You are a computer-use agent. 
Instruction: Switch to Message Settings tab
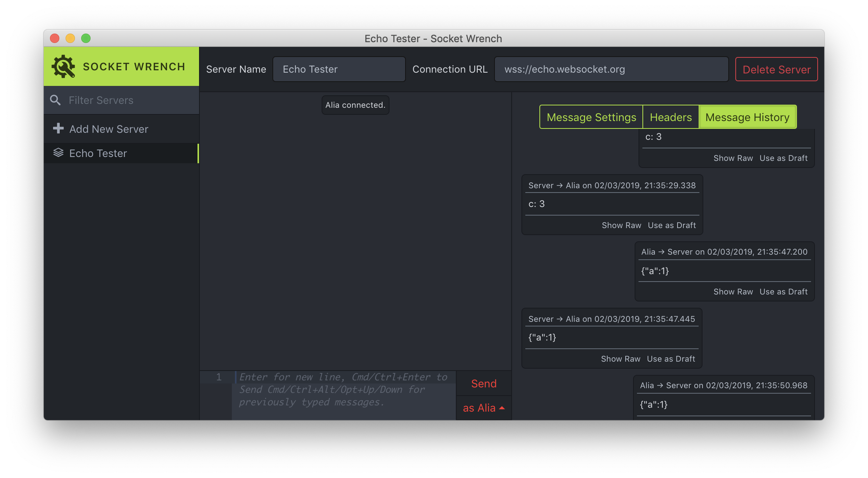pyautogui.click(x=591, y=117)
